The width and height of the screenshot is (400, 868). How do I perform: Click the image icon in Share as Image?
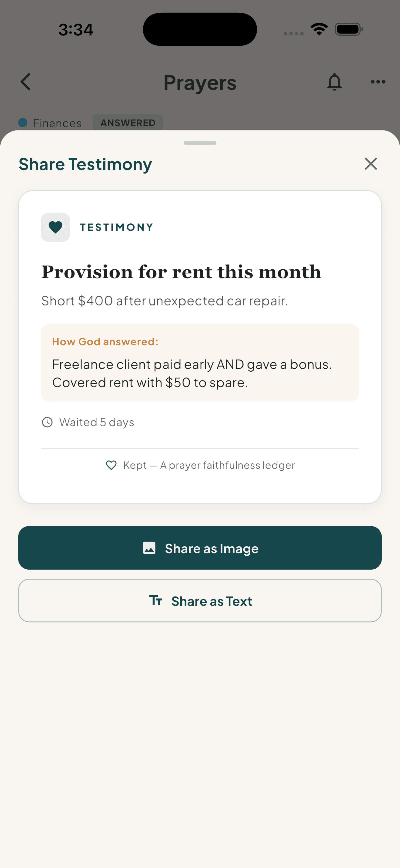[x=149, y=548]
